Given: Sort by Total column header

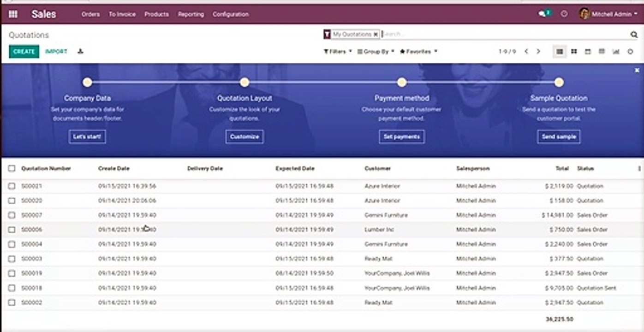Looking at the screenshot, I should [562, 168].
